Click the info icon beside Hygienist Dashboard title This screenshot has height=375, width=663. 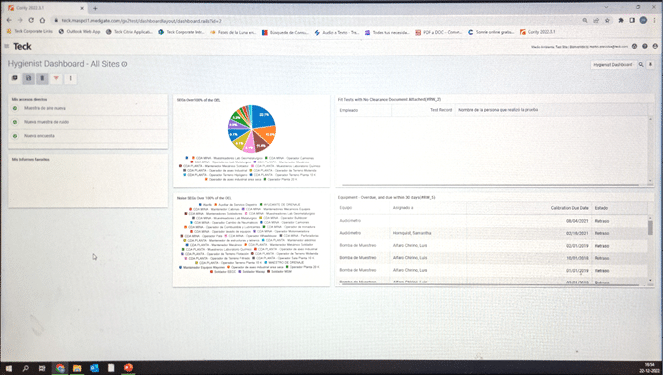tap(124, 64)
